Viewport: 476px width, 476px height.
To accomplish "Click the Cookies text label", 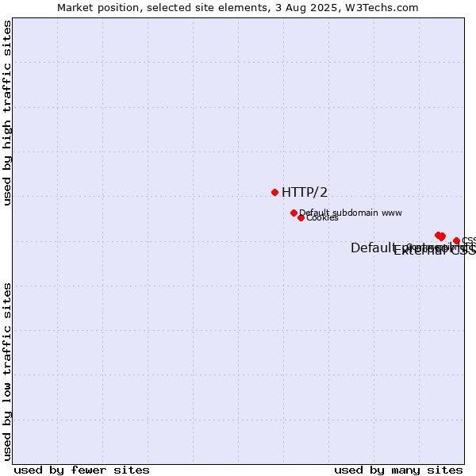I will 322,218.
